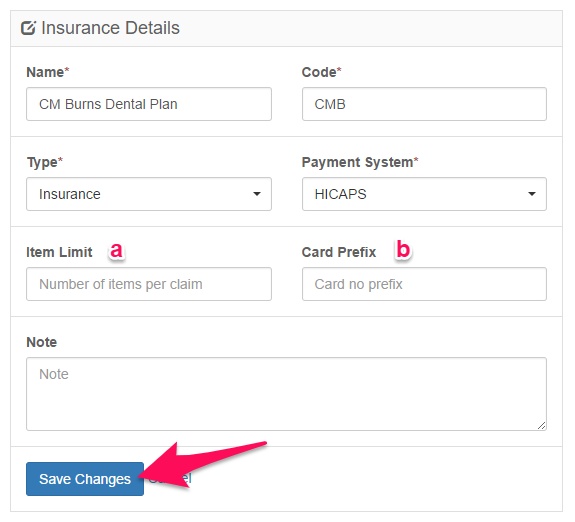Click into the Code field showing CMB
Screen dimensions: 575x522
click(x=424, y=104)
